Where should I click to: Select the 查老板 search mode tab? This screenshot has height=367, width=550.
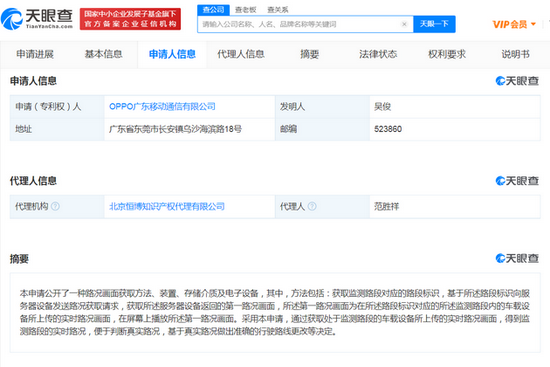coord(246,10)
